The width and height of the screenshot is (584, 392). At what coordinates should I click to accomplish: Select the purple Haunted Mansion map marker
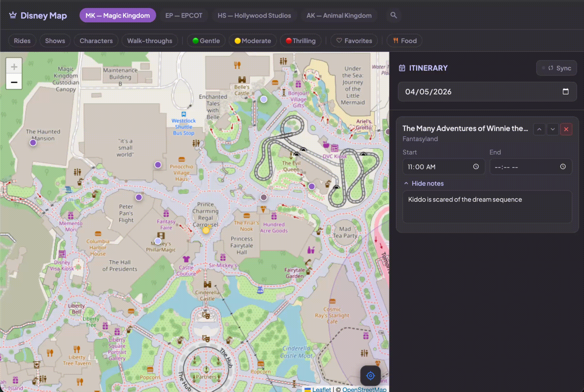tap(33, 143)
